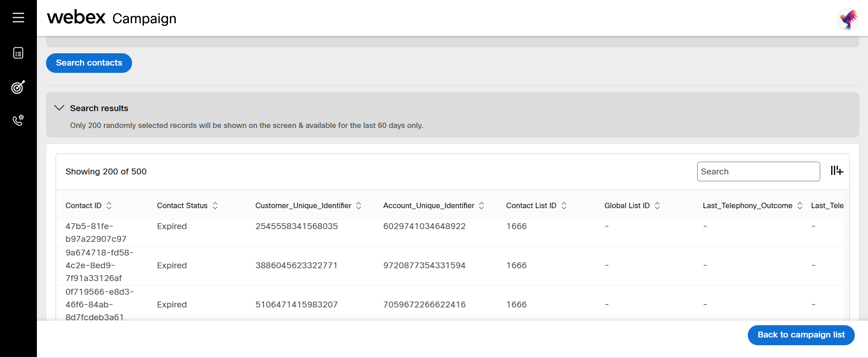The width and height of the screenshot is (868, 358).
Task: Click the Search contacts button
Action: coord(89,63)
